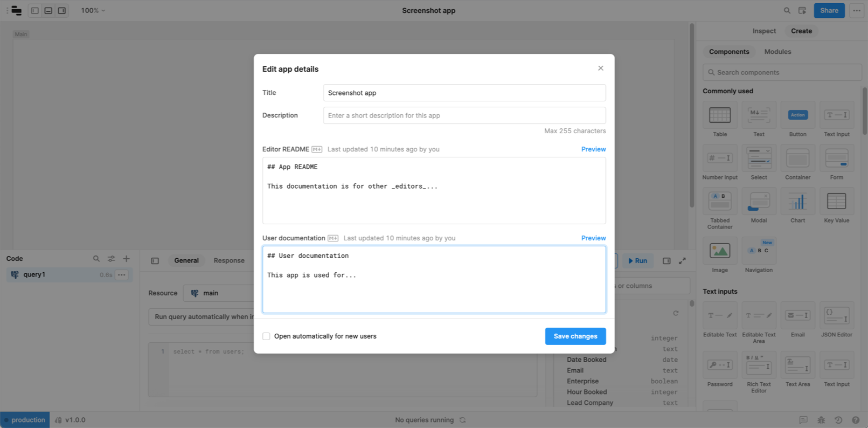The height and width of the screenshot is (428, 868).
Task: Check Open automatically for new users
Action: pyautogui.click(x=266, y=336)
